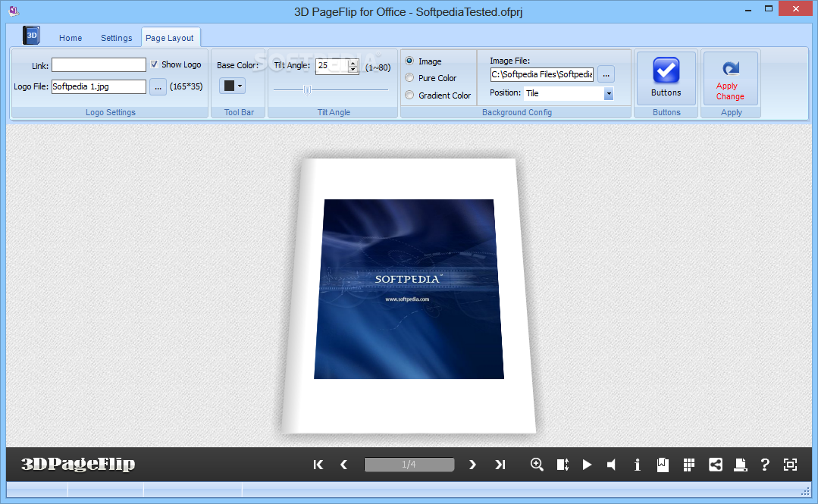Click the Link input field
Image resolution: width=818 pixels, height=504 pixels.
pos(99,64)
